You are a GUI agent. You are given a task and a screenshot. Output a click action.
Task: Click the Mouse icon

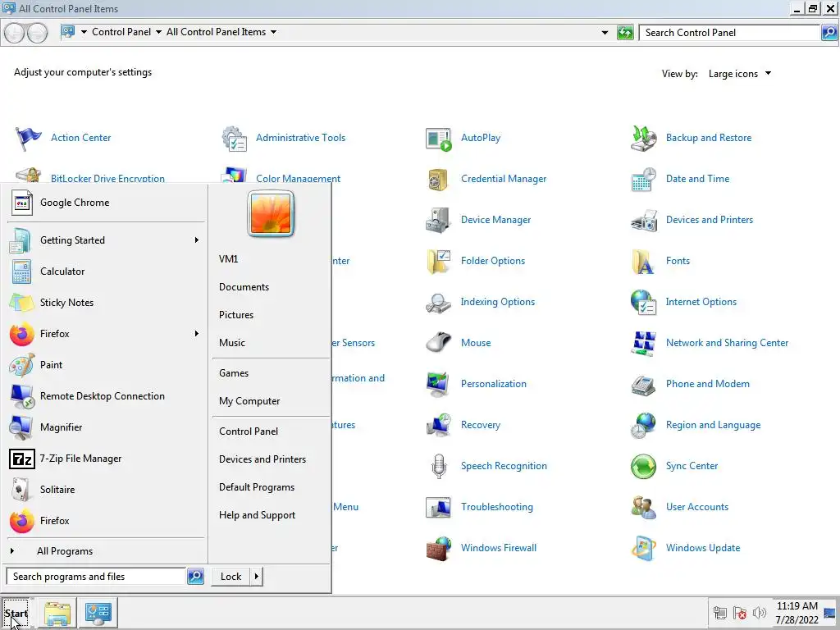(438, 343)
